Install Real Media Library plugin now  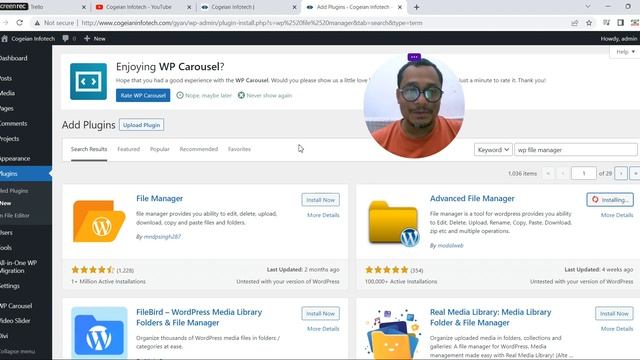pyautogui.click(x=614, y=313)
